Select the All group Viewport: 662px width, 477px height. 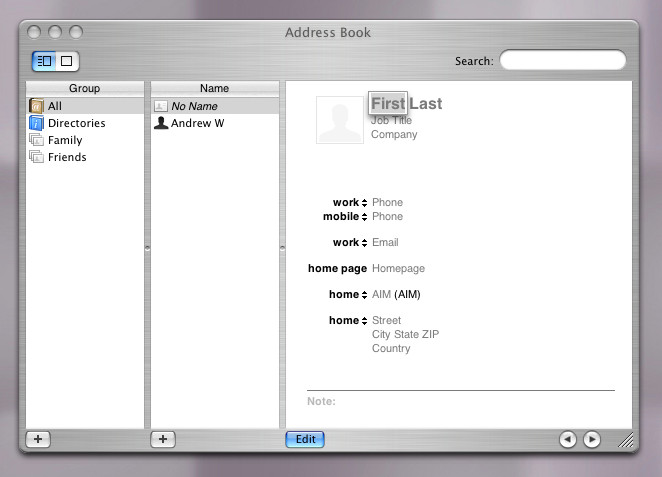[55, 106]
